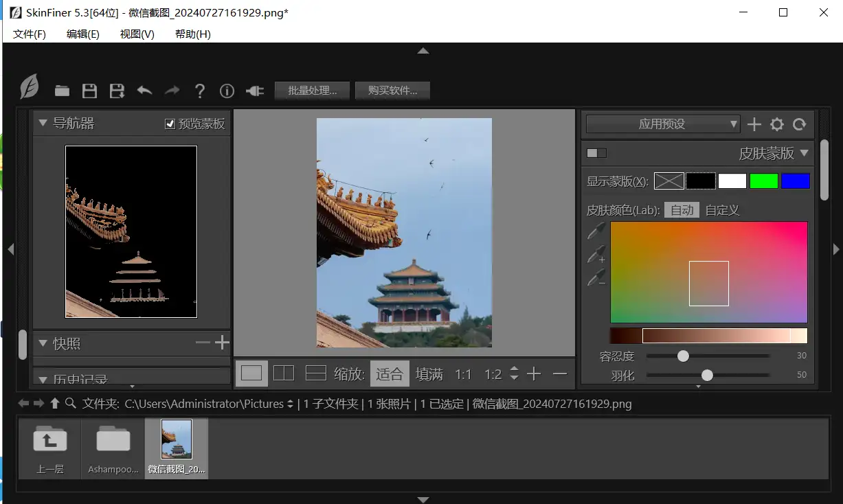Image resolution: width=843 pixels, height=504 pixels.
Task: Collapse the 导航器 panel
Action: click(43, 124)
